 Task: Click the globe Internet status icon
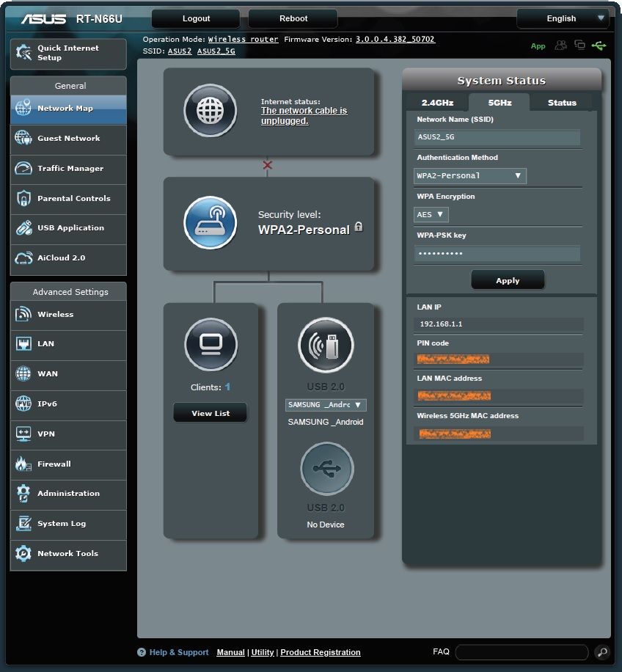coord(212,112)
